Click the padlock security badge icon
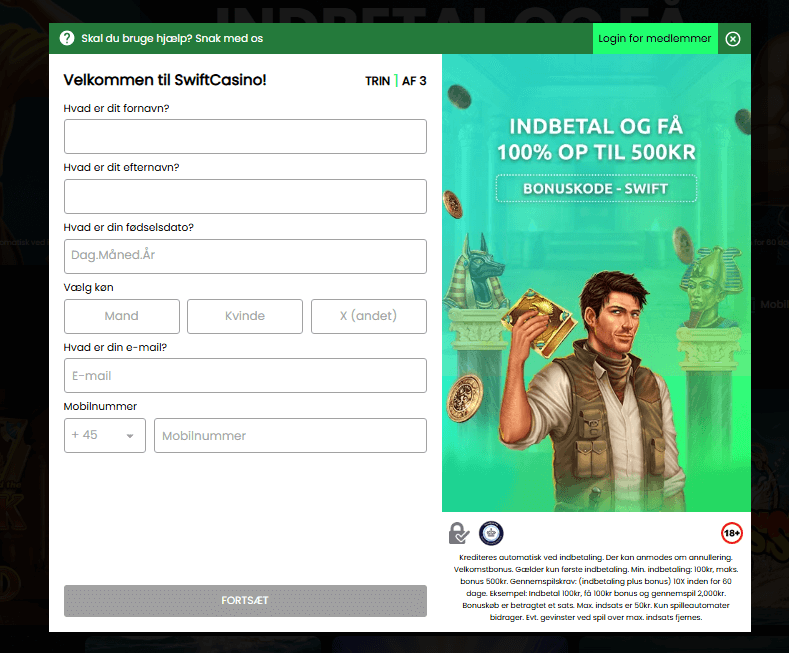Screen dimensions: 789x653 click(x=458, y=533)
